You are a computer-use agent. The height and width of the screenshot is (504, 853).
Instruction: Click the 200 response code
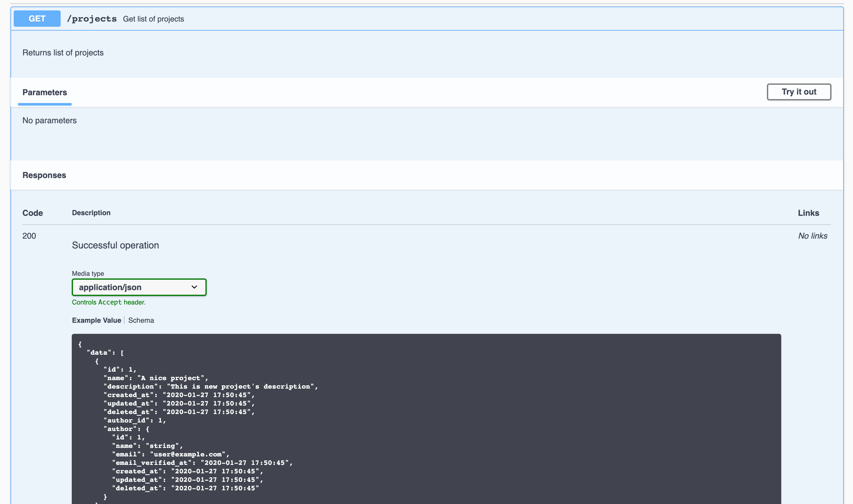pyautogui.click(x=29, y=236)
